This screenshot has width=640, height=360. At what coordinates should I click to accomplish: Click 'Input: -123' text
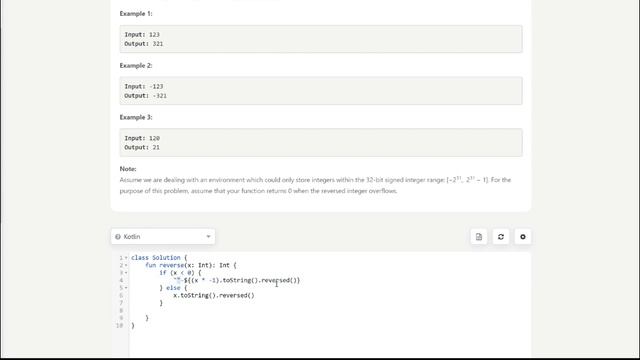click(x=144, y=87)
